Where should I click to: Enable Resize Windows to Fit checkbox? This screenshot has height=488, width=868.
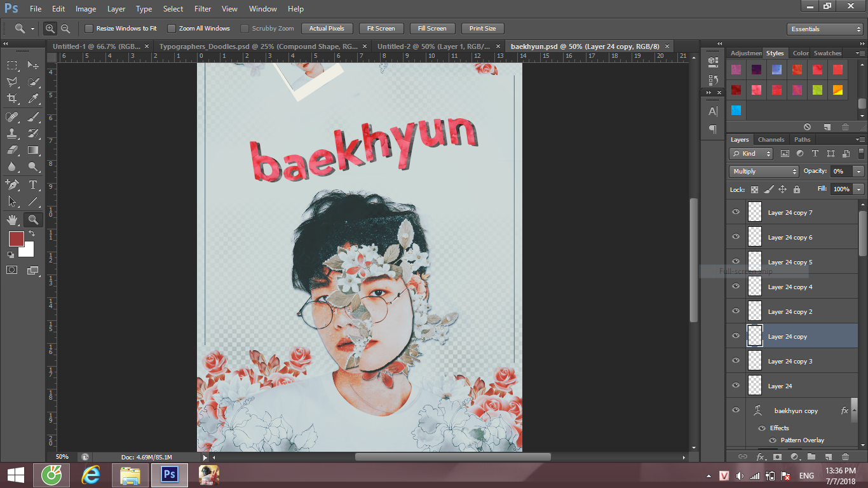pos(89,29)
